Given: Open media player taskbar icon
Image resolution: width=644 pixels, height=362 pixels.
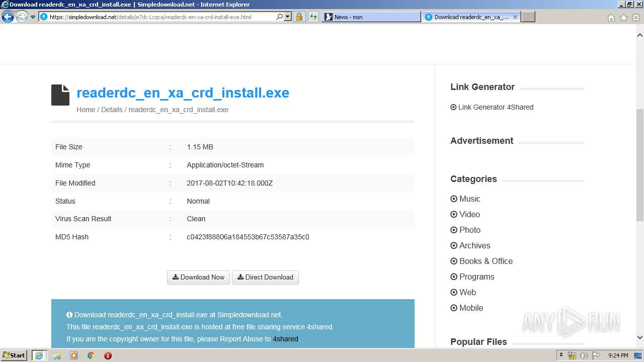Looking at the screenshot, I should [74, 355].
